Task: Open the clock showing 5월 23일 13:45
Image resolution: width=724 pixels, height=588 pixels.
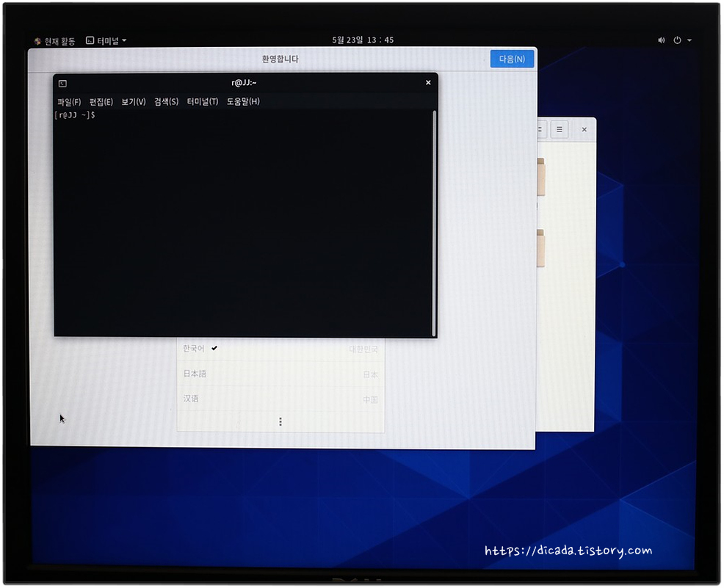Action: point(363,40)
